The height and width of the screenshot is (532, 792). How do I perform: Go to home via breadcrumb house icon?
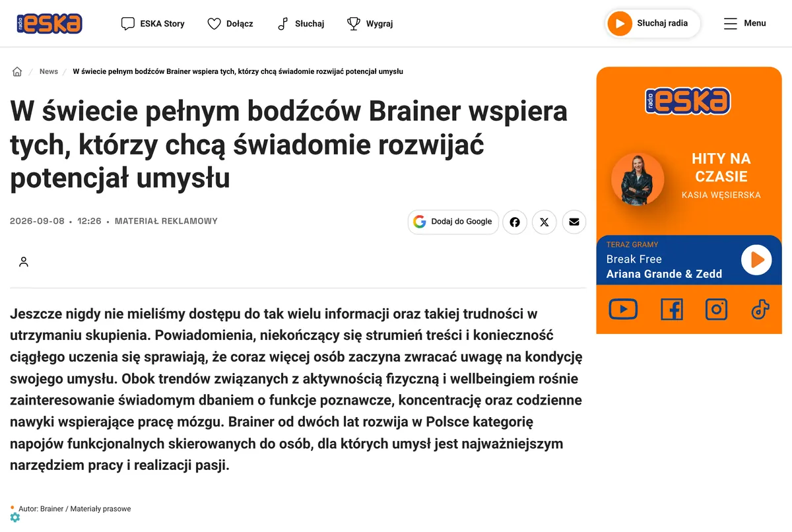tap(17, 72)
